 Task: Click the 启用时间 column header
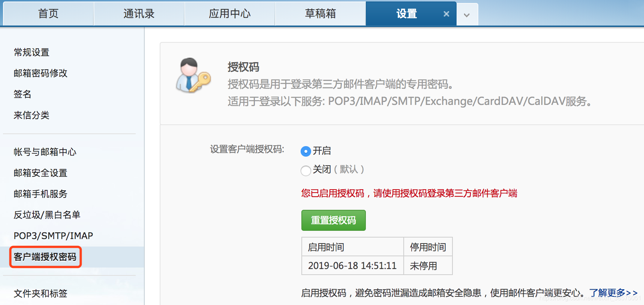click(x=352, y=247)
